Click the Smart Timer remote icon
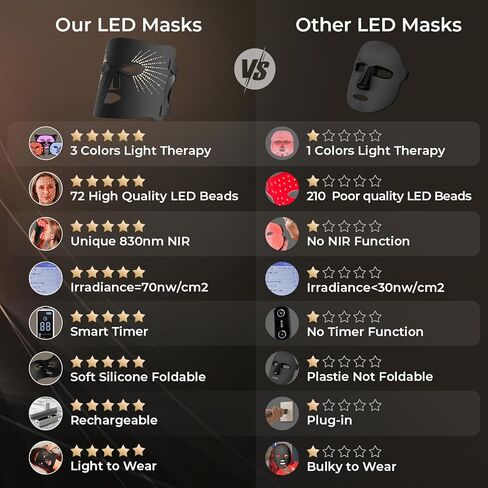 click(46, 323)
